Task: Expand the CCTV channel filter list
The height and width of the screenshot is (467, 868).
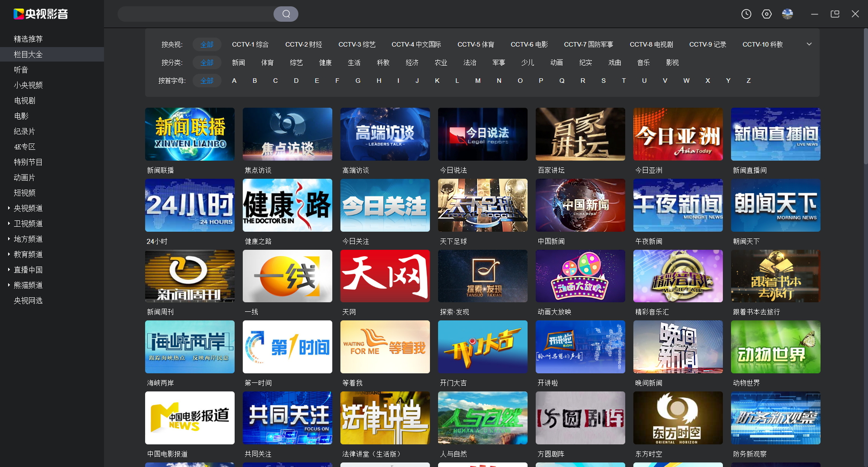Action: click(x=809, y=44)
